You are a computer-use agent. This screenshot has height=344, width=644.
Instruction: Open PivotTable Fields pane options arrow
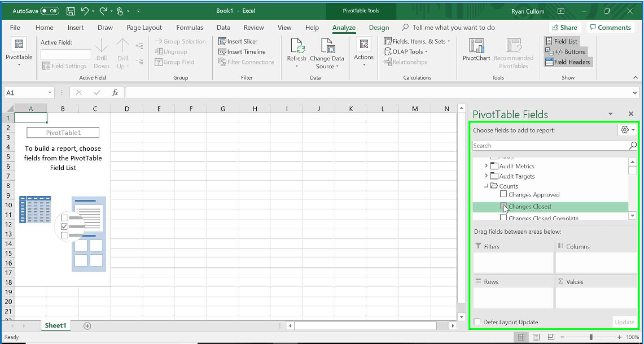tap(610, 114)
